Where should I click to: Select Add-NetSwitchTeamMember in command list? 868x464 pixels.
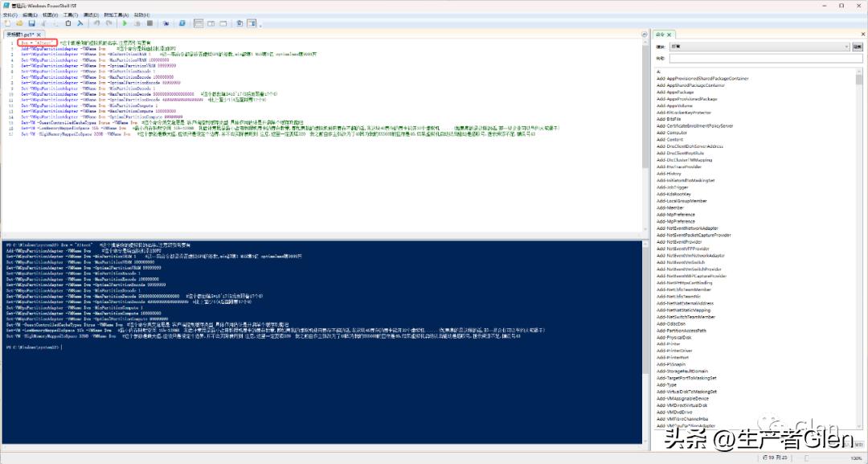(x=686, y=317)
